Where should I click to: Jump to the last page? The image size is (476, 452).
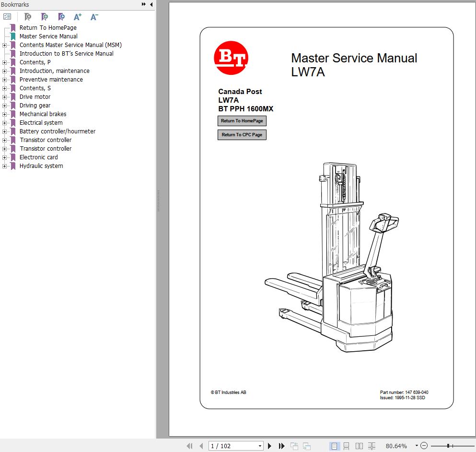click(282, 446)
